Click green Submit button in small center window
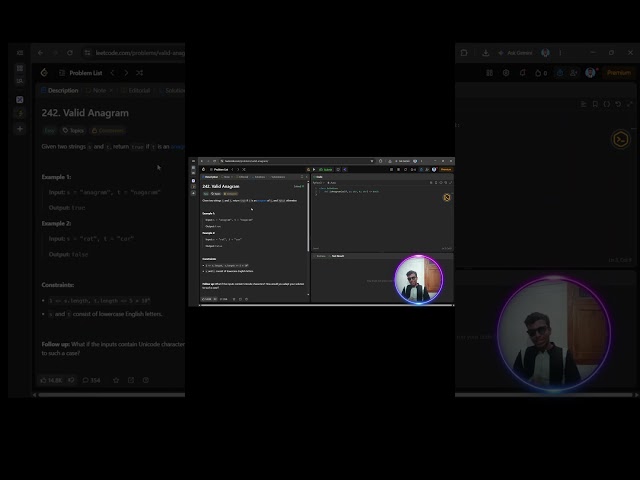This screenshot has width=640, height=480. (x=326, y=169)
